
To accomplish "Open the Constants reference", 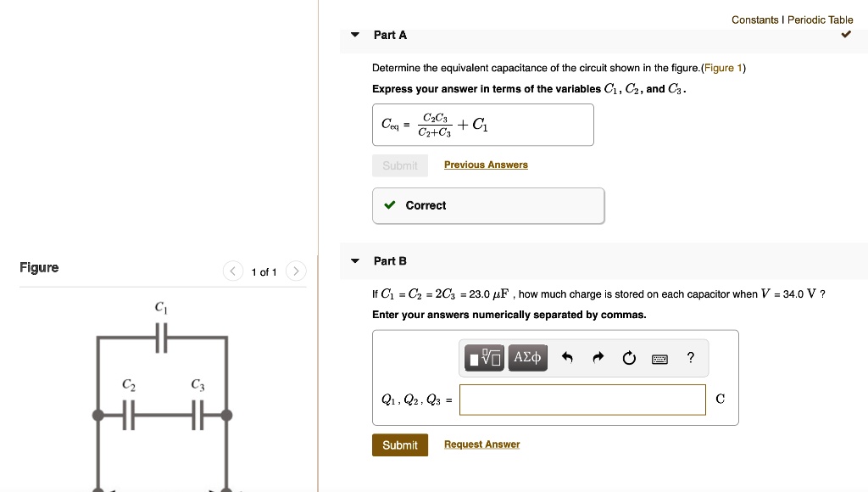I will coord(755,20).
